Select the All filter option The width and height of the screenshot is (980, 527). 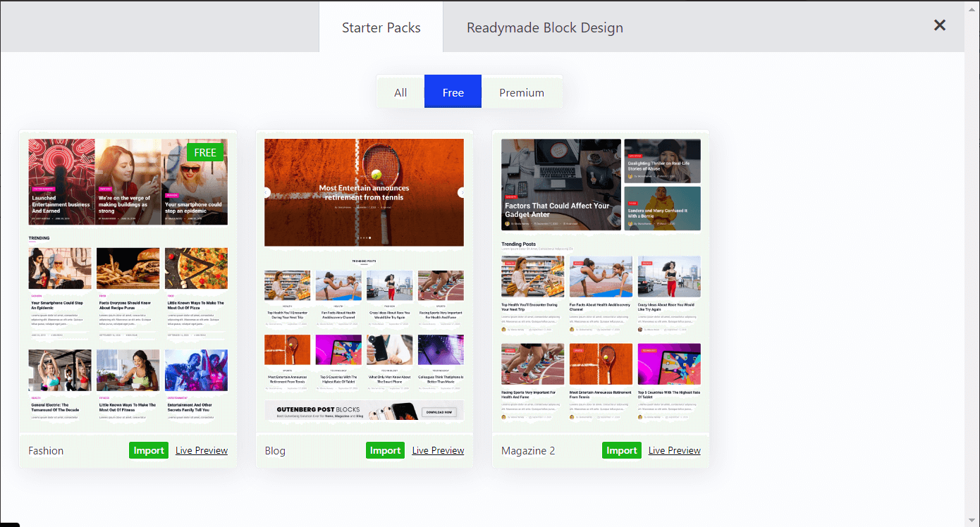pyautogui.click(x=400, y=92)
